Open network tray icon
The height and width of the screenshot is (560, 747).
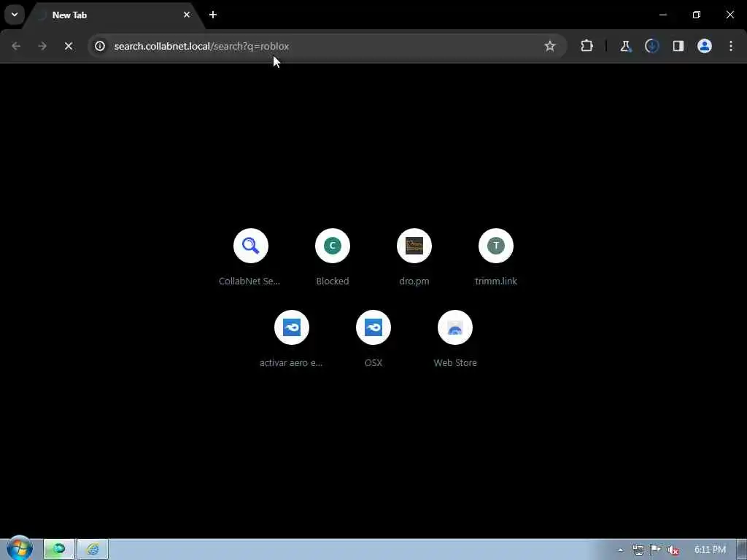tap(638, 550)
